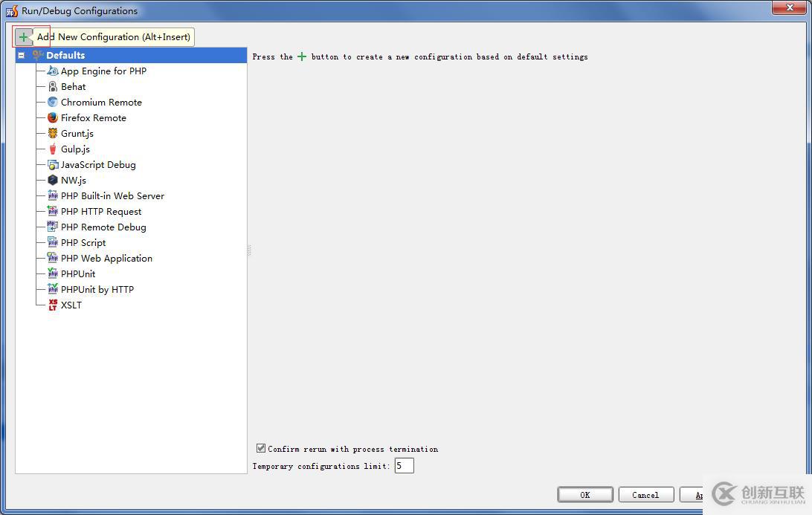Select "PHP Script" text
Viewport: 812px width, 515px height.
coord(83,242)
